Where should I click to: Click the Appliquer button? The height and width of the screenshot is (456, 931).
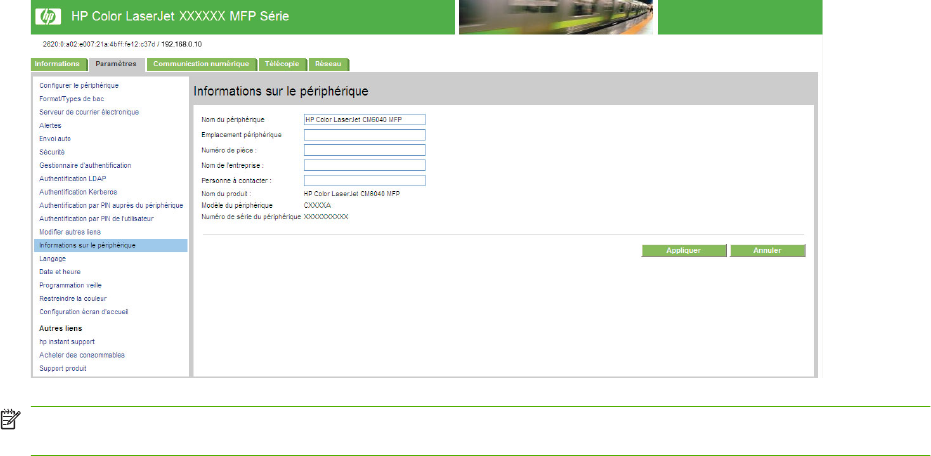point(683,251)
